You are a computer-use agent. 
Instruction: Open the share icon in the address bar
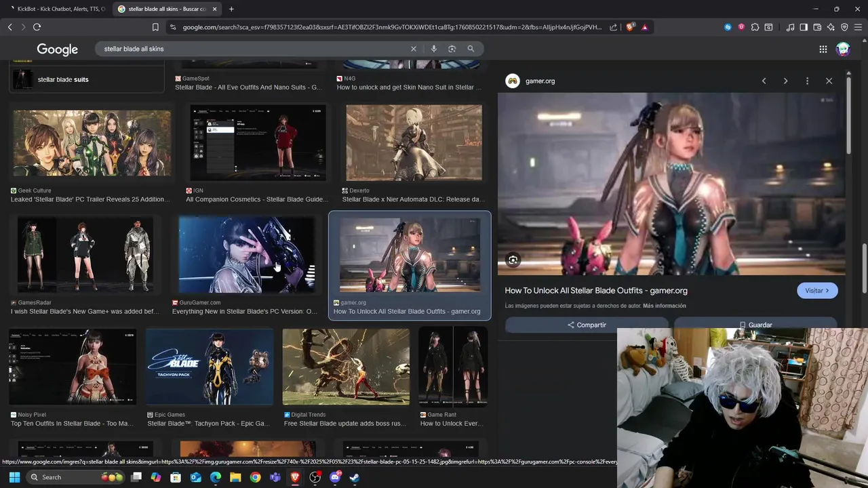pyautogui.click(x=614, y=27)
